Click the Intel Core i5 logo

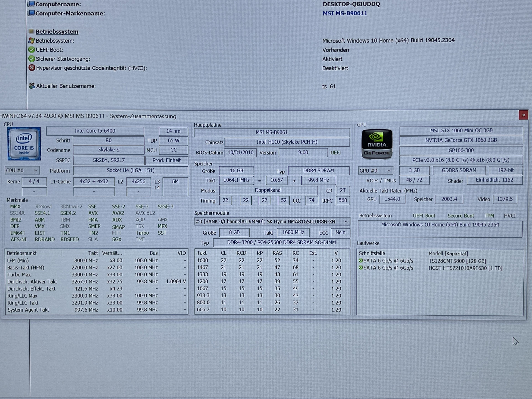click(24, 144)
